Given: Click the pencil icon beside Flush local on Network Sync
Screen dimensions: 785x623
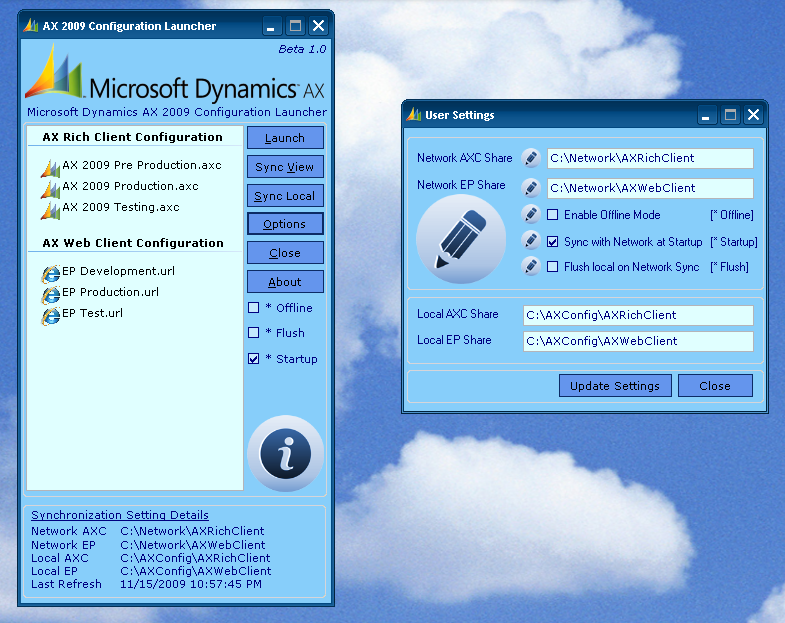Looking at the screenshot, I should click(531, 266).
